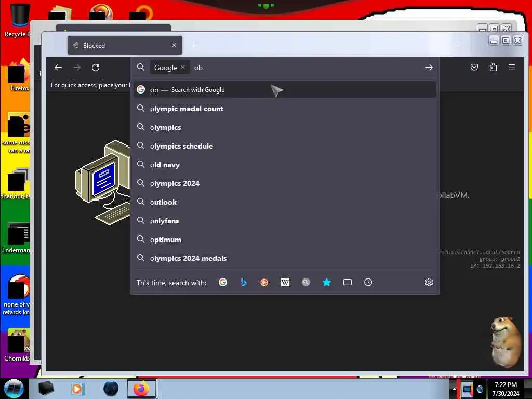Open the black box taskbar icon
The height and width of the screenshot is (399, 532).
click(46, 389)
